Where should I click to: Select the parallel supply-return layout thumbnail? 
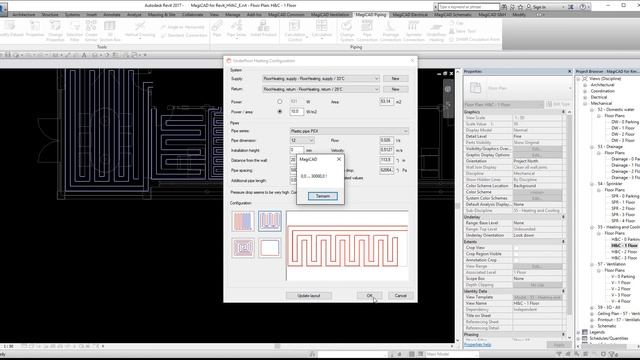(243, 221)
